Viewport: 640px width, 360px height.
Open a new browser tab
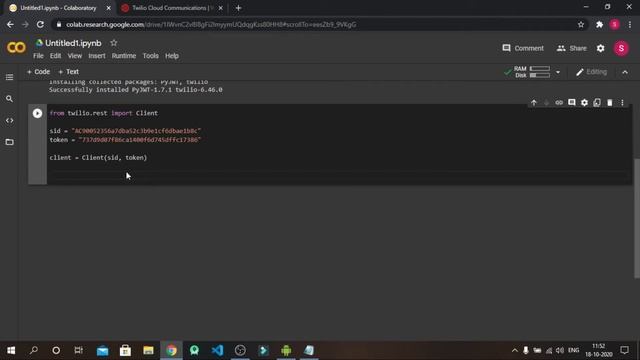pos(238,8)
